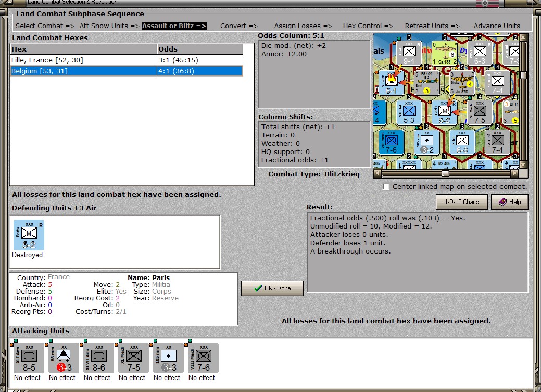The height and width of the screenshot is (392, 541).
Task: Select the destroyed Paris 5-2 defending unit
Action: tap(29, 235)
